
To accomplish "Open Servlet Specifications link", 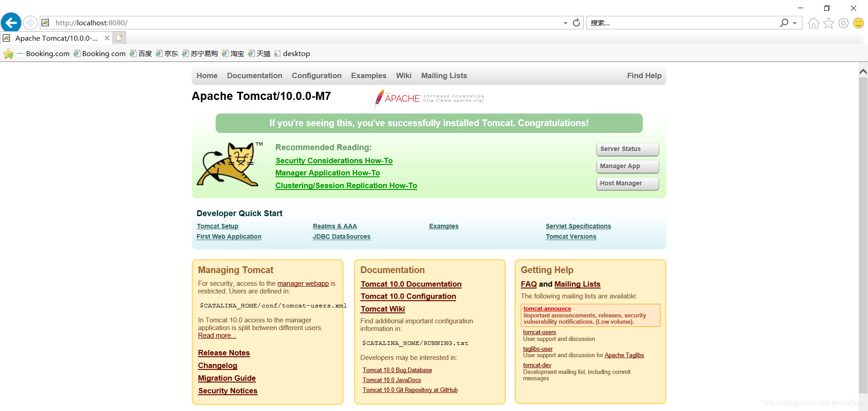I will click(578, 226).
